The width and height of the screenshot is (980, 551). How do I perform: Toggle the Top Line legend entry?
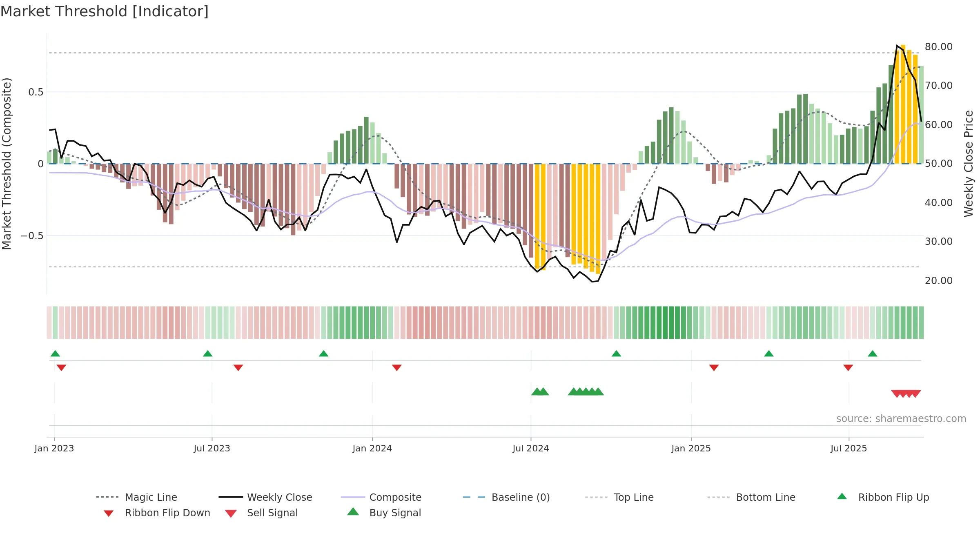tap(619, 497)
